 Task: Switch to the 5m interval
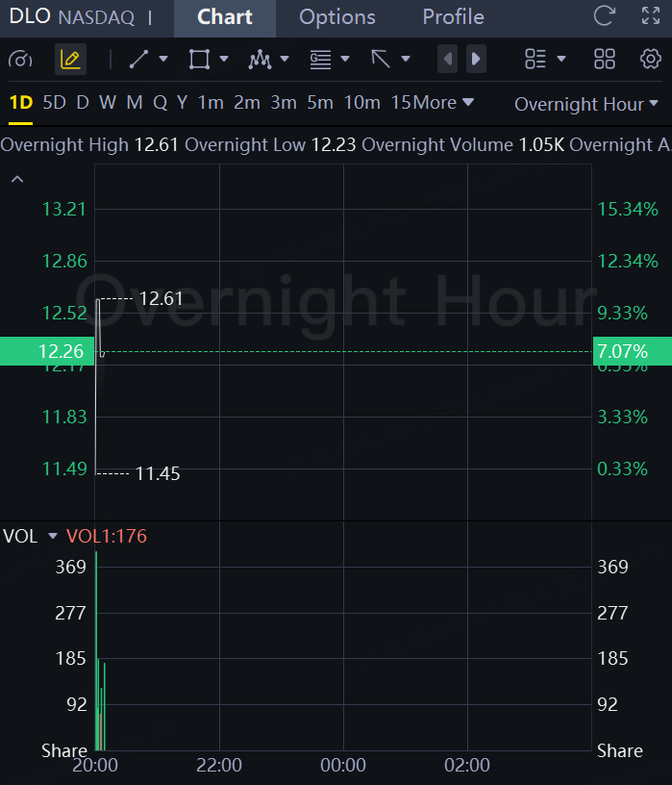click(320, 102)
